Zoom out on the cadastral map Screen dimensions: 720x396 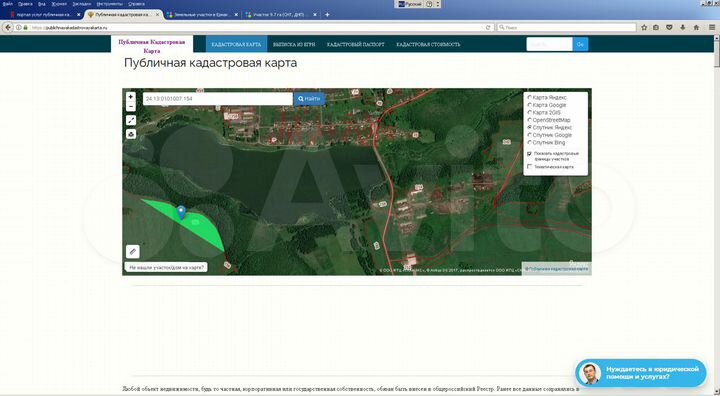[x=131, y=107]
